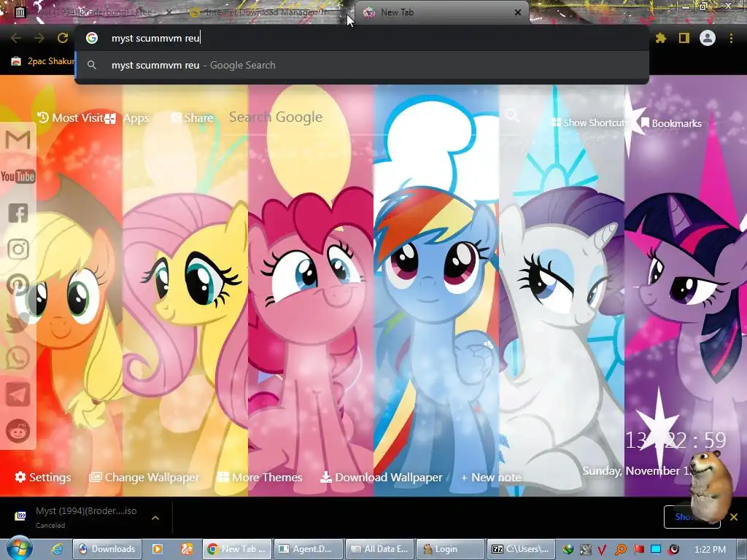Open Gmail shortcut in left sidebar
The width and height of the screenshot is (747, 560).
tap(18, 140)
